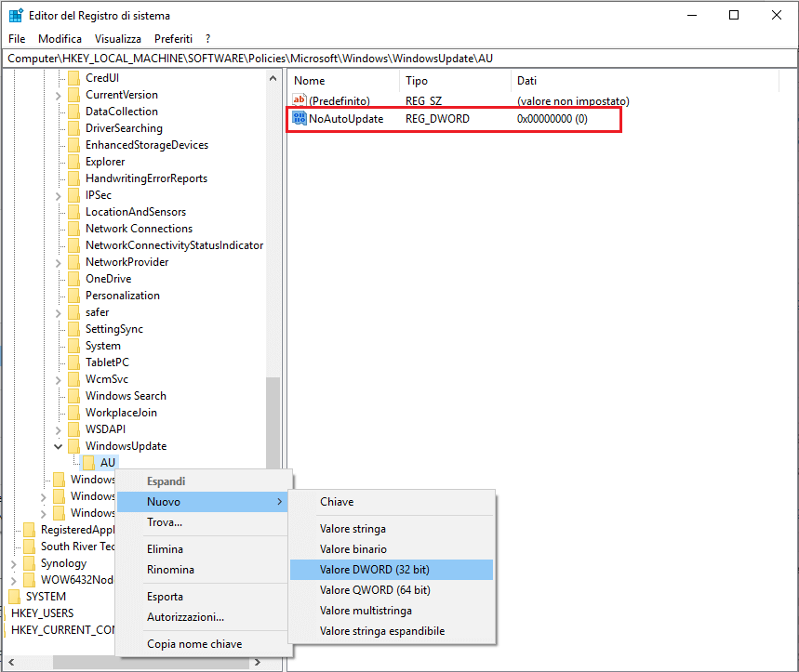799x672 pixels.
Task: Select the Synology folder icon
Action: coord(30,563)
